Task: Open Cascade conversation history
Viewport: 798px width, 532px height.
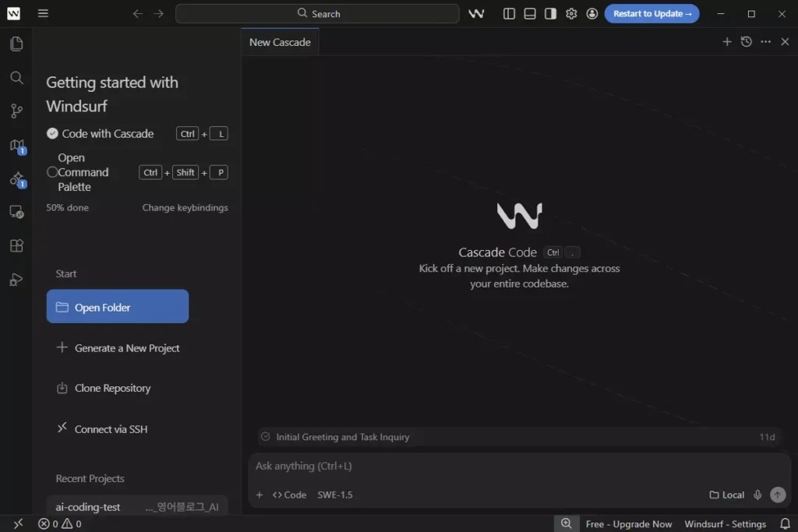Action: [746, 42]
